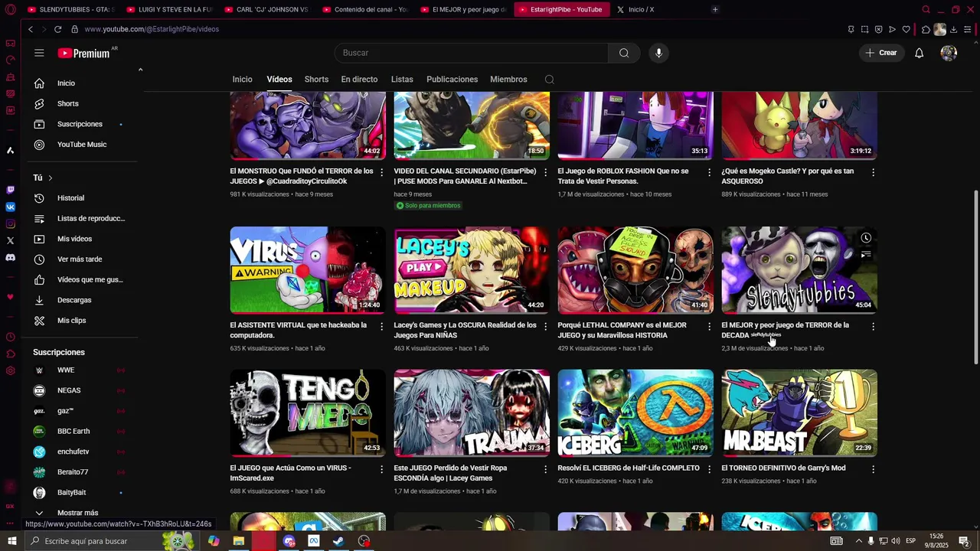Open Ver más tarde in sidebar
The height and width of the screenshot is (551, 980).
[84, 259]
